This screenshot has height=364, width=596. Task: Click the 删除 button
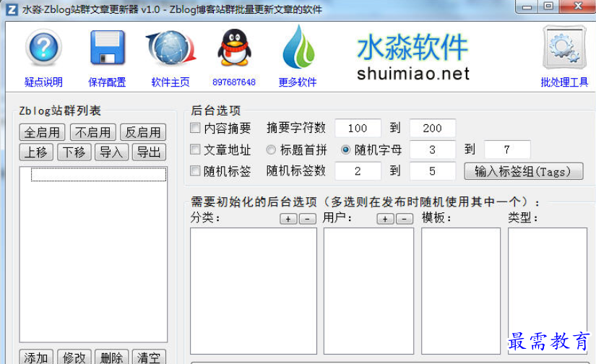coord(112,357)
